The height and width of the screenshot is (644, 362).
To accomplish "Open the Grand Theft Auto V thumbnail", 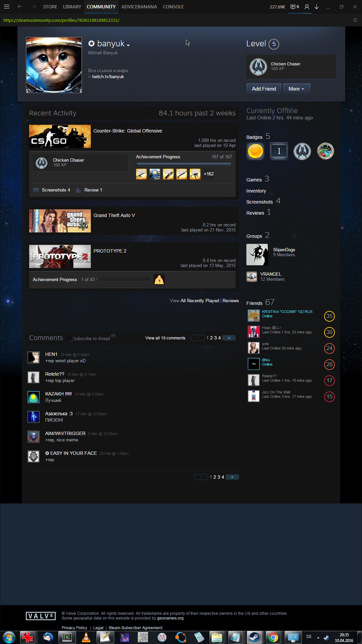I will pyautogui.click(x=60, y=221).
